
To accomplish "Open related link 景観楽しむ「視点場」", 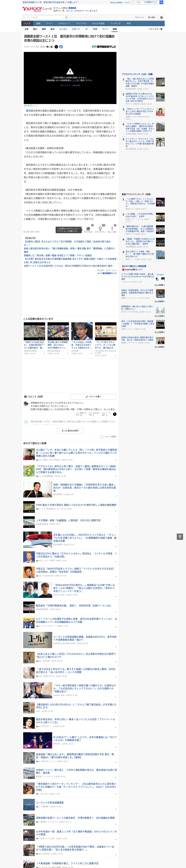I will 58,255.
